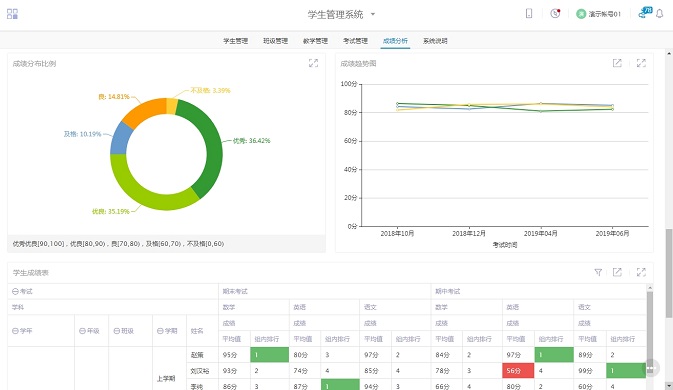Click the 上学期 row label
Image resolution: width=673 pixels, height=390 pixels.
(x=166, y=378)
